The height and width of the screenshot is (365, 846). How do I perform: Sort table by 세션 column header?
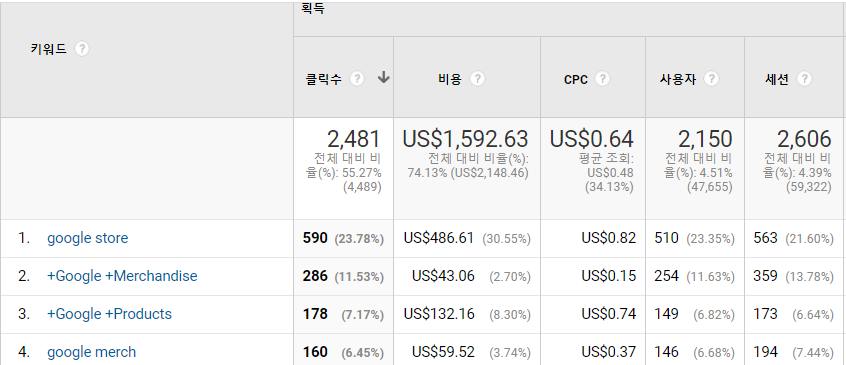coord(777,80)
